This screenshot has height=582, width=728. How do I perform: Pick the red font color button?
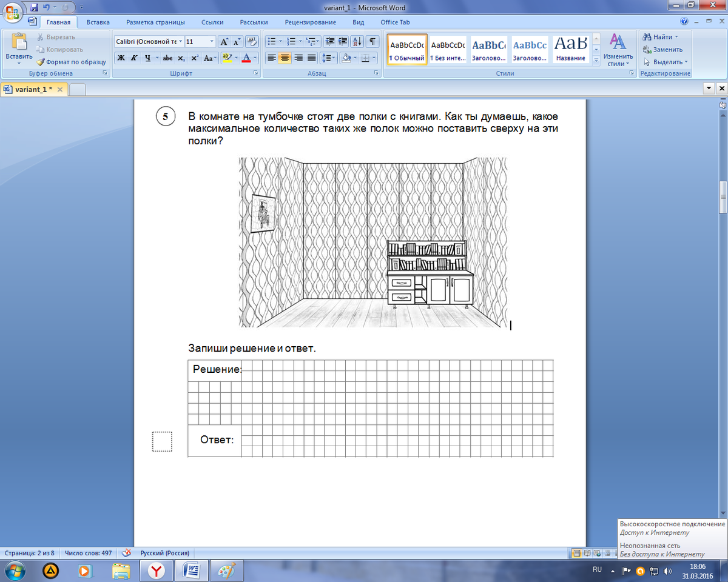246,58
